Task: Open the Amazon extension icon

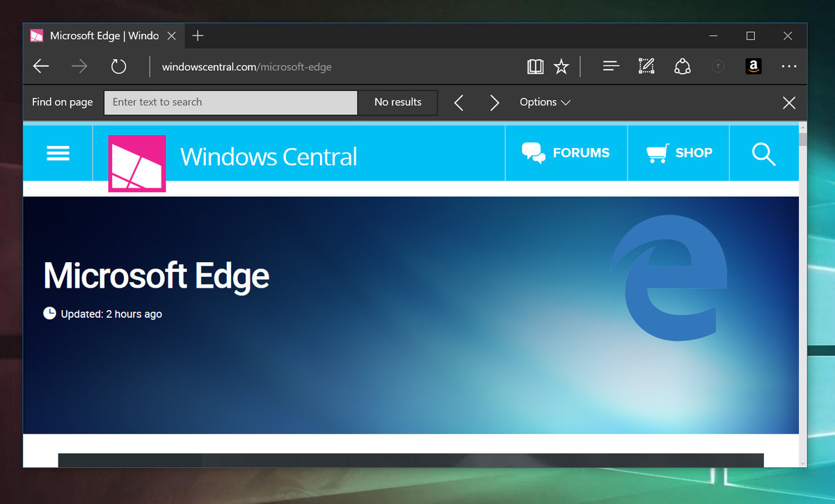Action: (752, 67)
